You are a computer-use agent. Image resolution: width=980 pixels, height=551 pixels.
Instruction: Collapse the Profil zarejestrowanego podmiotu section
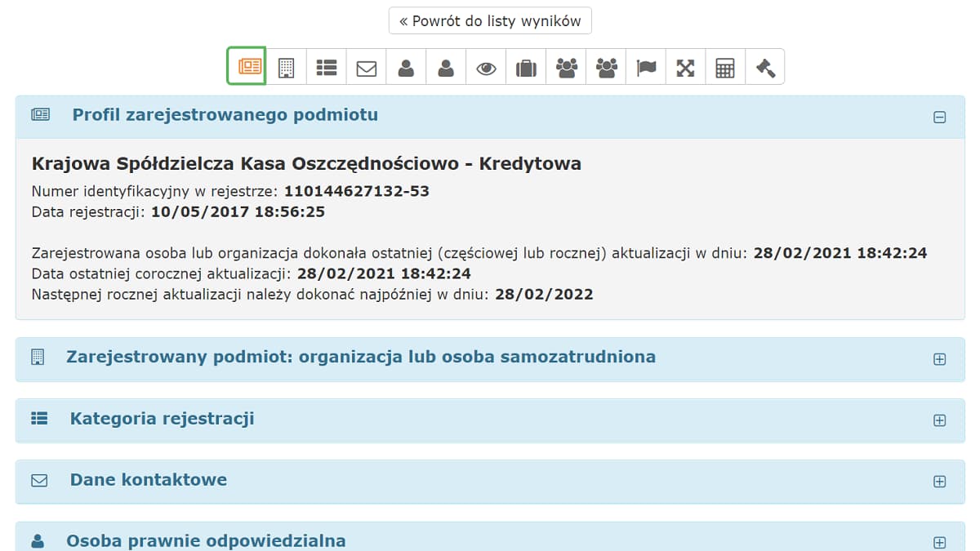(x=940, y=117)
